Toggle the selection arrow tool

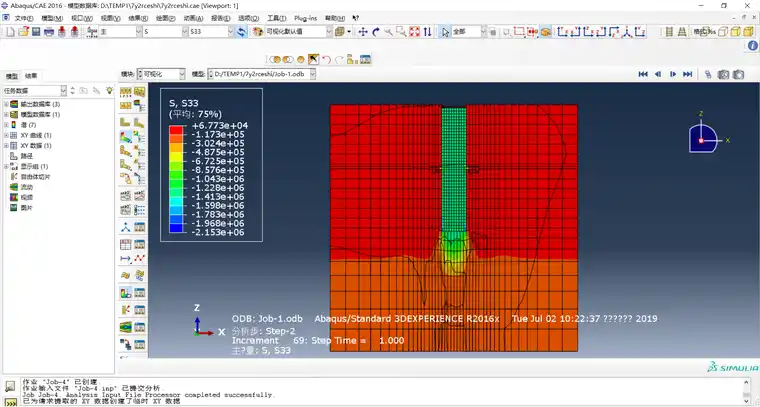pyautogui.click(x=445, y=32)
